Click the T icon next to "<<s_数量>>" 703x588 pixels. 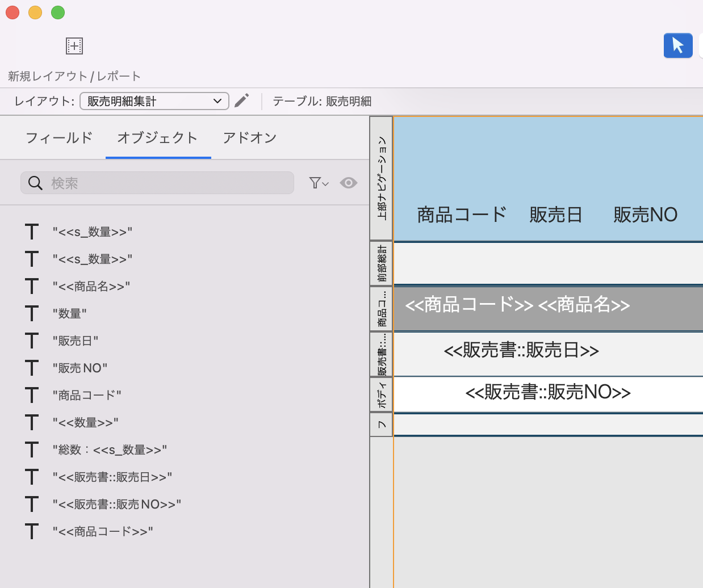pyautogui.click(x=32, y=232)
